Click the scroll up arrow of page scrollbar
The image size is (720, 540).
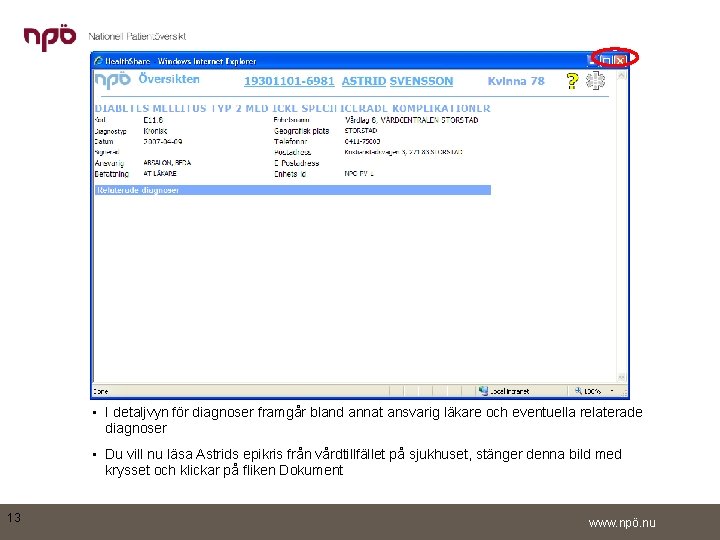tap(622, 75)
